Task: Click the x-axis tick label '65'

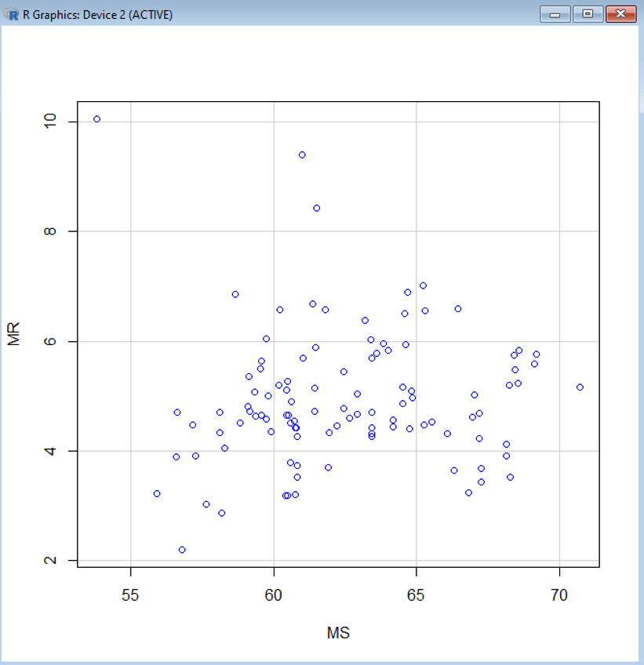Action: click(416, 595)
